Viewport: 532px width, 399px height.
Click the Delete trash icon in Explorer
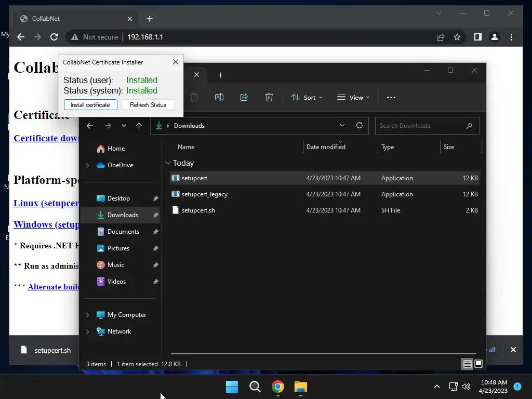pos(269,97)
